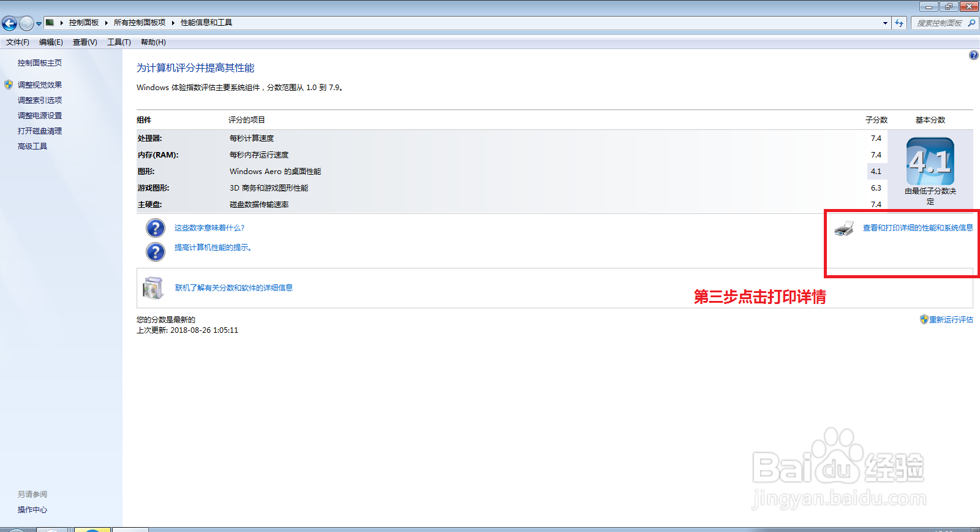This screenshot has height=532, width=980.
Task: Open 高级工具 sidebar link
Action: tap(32, 146)
